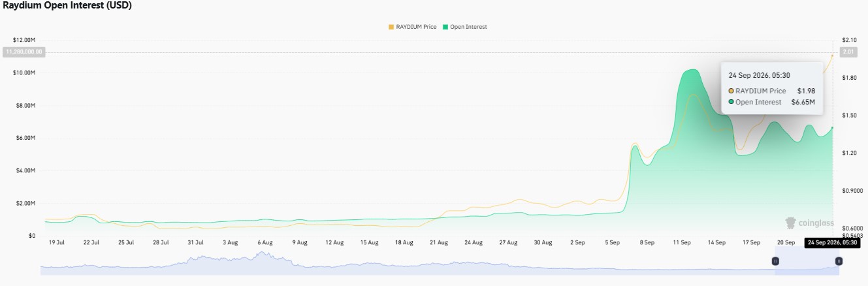
Task: Click the green Open Interest legend swatch
Action: [x=445, y=27]
